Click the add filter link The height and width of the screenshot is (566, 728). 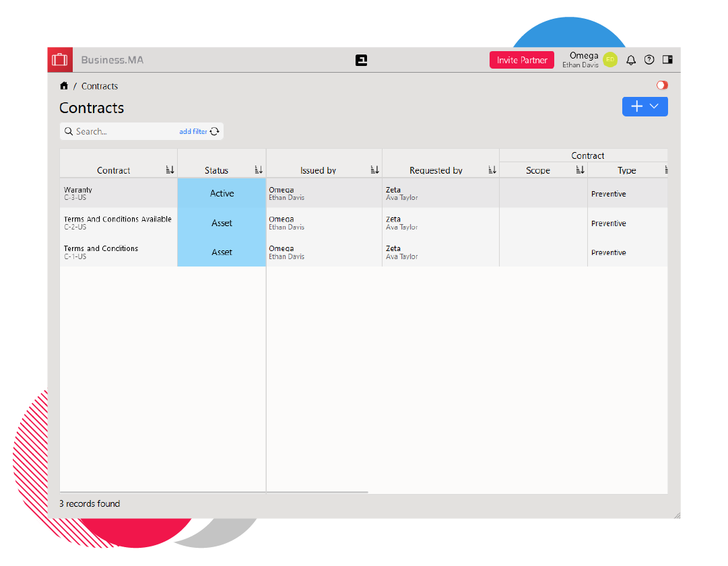pos(193,132)
